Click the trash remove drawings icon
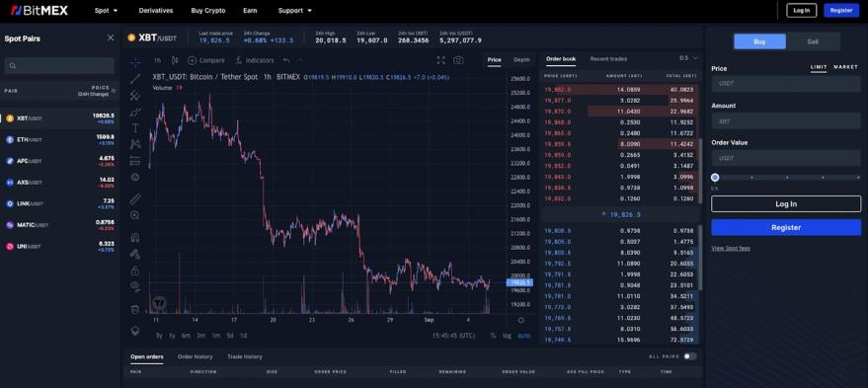The width and height of the screenshot is (868, 388). pyautogui.click(x=135, y=309)
